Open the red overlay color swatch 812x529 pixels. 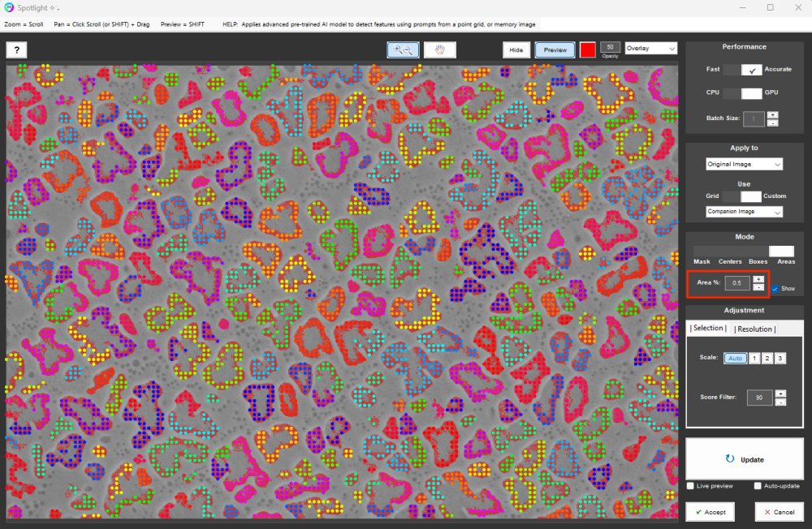pyautogui.click(x=587, y=49)
